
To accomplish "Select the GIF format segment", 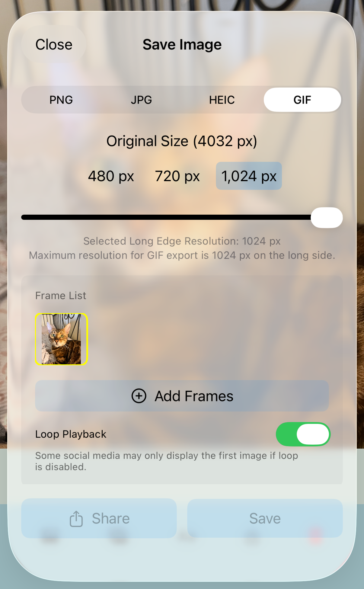I will point(302,100).
